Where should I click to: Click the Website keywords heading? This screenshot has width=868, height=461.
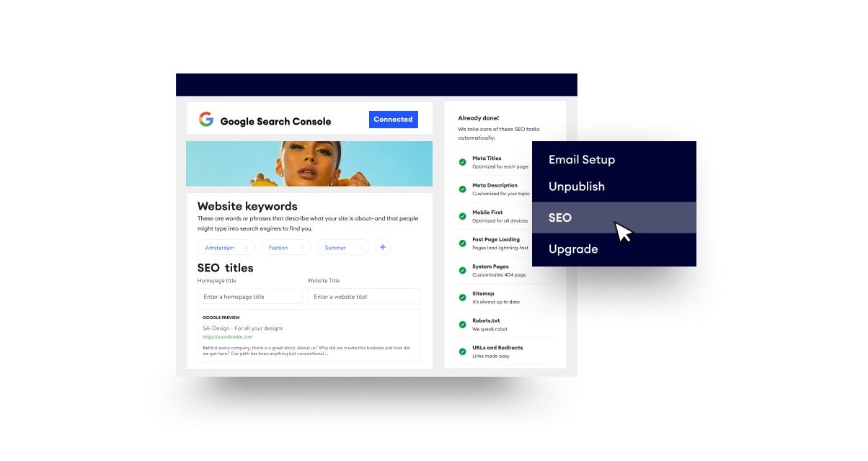click(247, 206)
